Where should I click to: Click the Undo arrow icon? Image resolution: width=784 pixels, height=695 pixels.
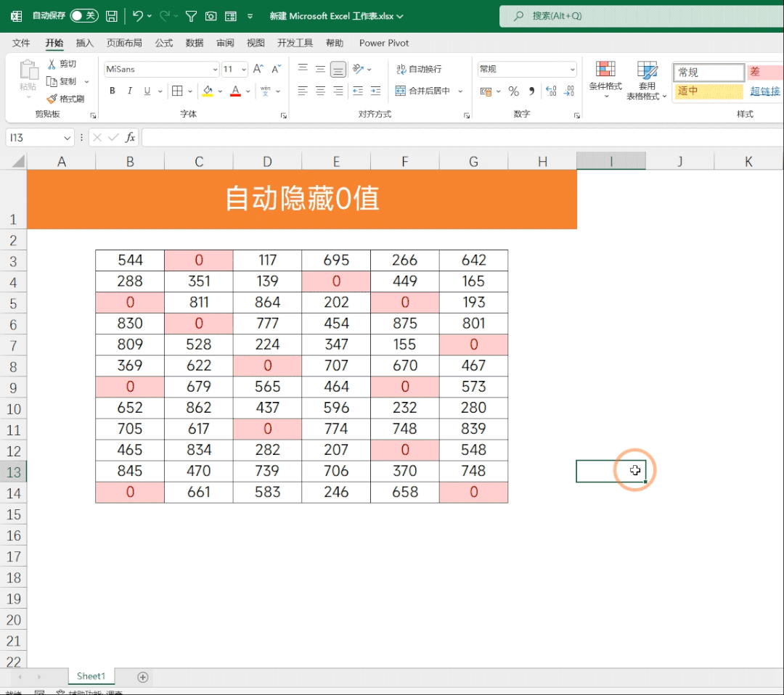(x=137, y=16)
